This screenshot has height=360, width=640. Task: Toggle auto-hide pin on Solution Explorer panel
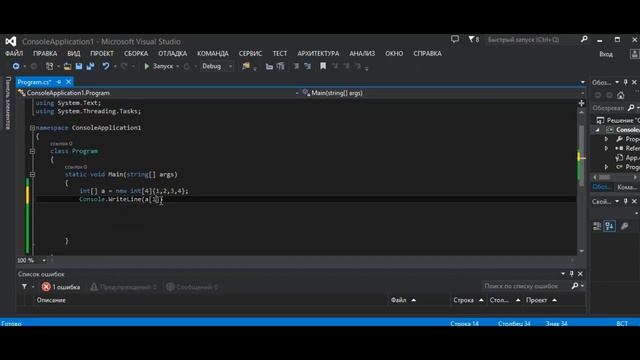pyautogui.click(x=625, y=82)
